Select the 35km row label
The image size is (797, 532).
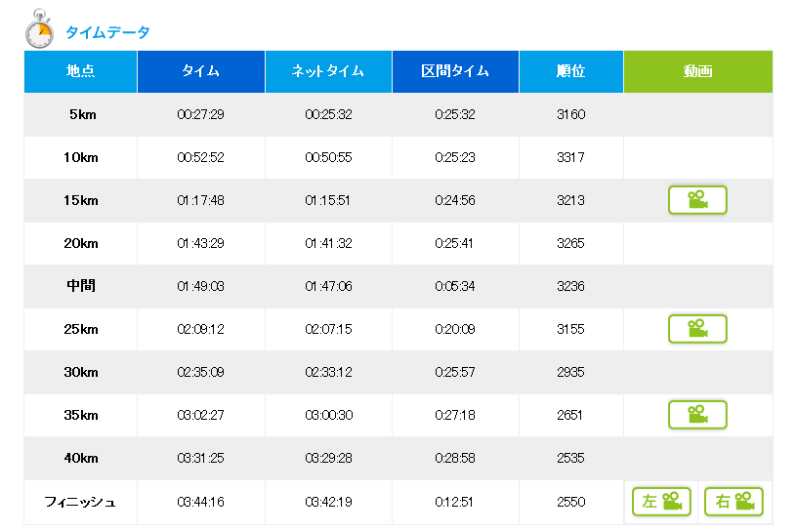pyautogui.click(x=81, y=415)
